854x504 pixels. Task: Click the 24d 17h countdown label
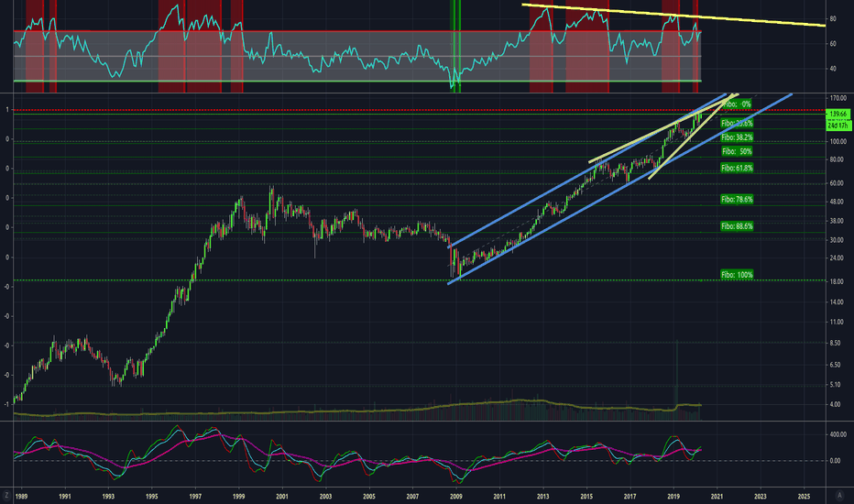point(838,126)
